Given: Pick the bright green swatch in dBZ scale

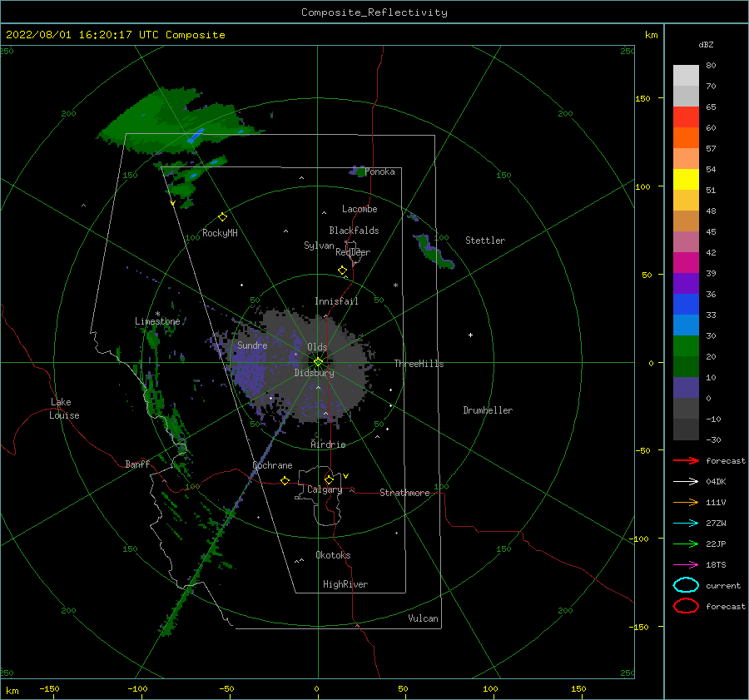Looking at the screenshot, I should (x=686, y=346).
